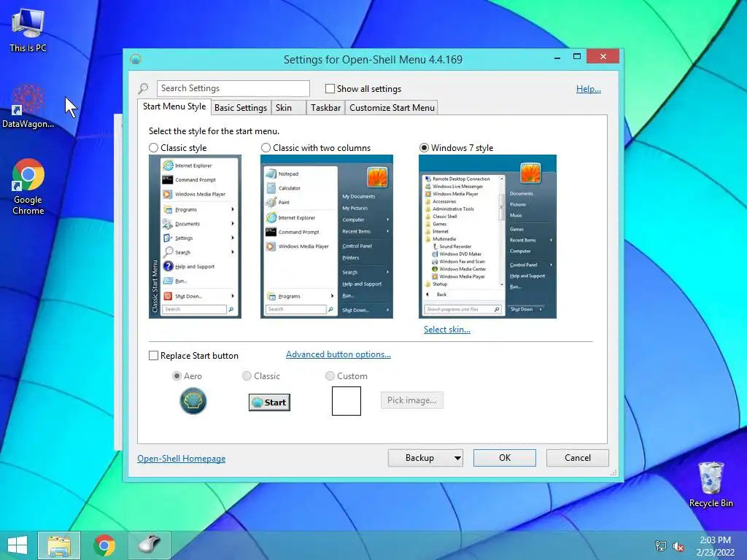747x560 pixels.
Task: Click the search magnifier icon in settings
Action: (x=143, y=88)
